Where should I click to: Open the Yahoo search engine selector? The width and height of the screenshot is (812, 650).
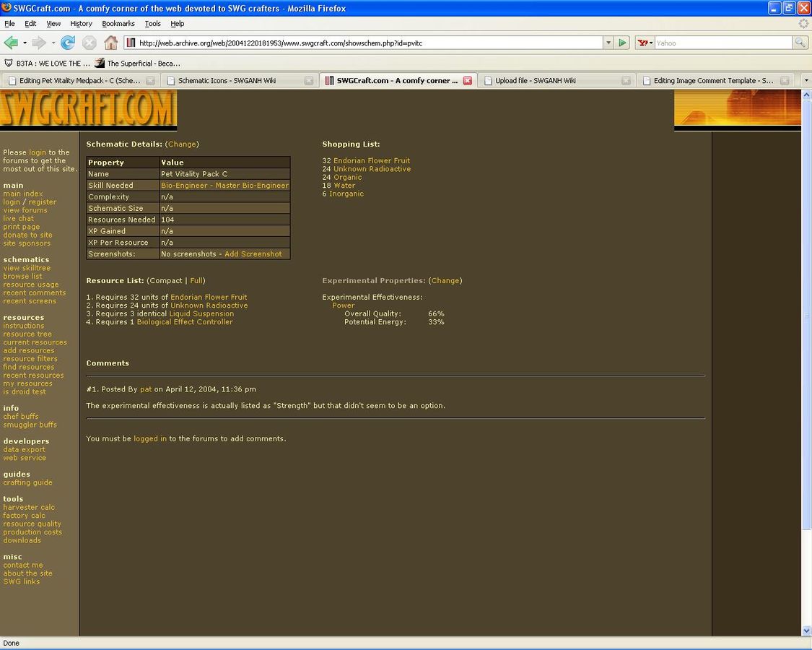(645, 43)
